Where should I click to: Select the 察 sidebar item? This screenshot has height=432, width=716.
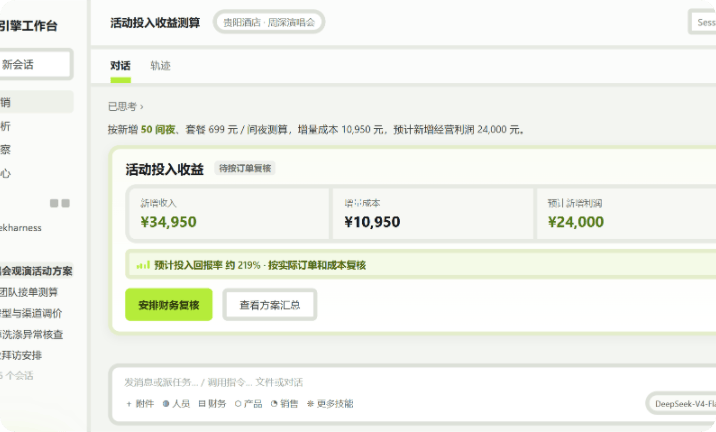pos(5,150)
